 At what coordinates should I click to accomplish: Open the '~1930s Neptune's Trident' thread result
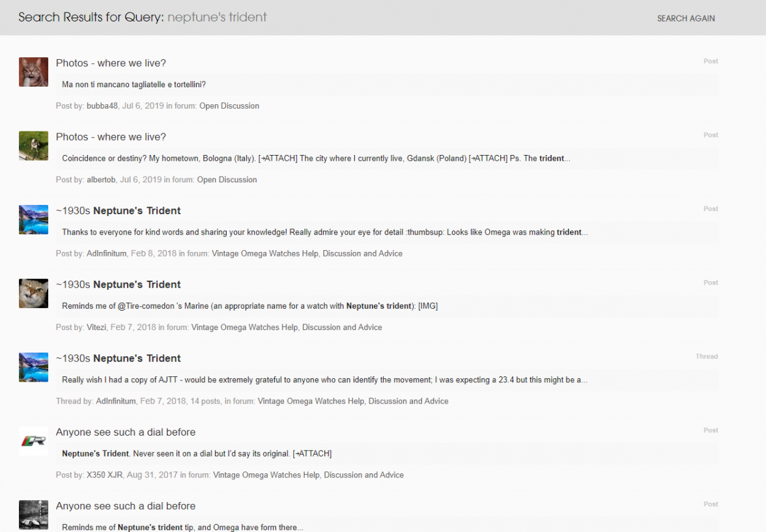118,359
